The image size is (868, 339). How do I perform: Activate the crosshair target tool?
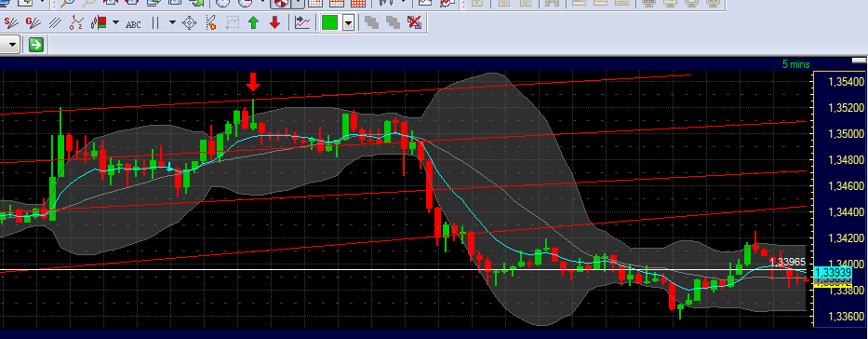tap(189, 23)
